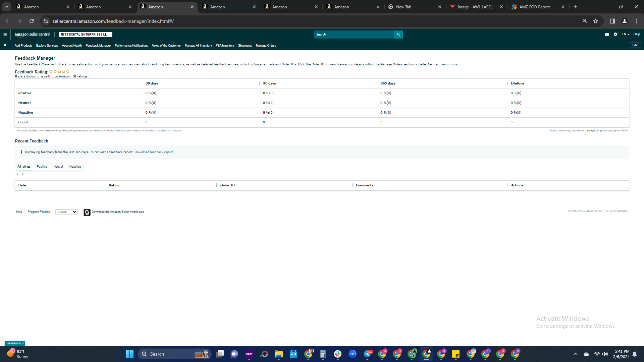Switch to the Neutral feedback tab

pyautogui.click(x=58, y=167)
